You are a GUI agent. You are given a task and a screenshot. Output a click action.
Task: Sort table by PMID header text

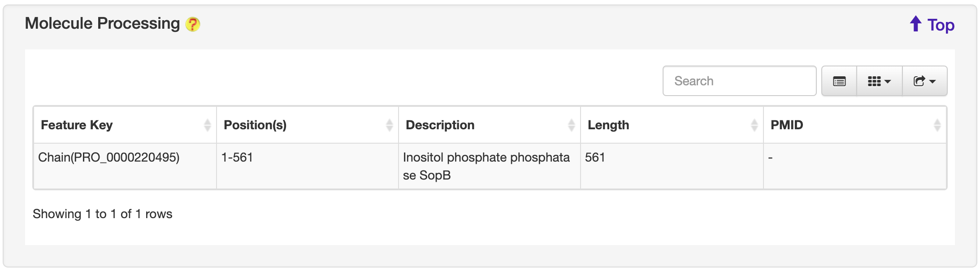[787, 125]
